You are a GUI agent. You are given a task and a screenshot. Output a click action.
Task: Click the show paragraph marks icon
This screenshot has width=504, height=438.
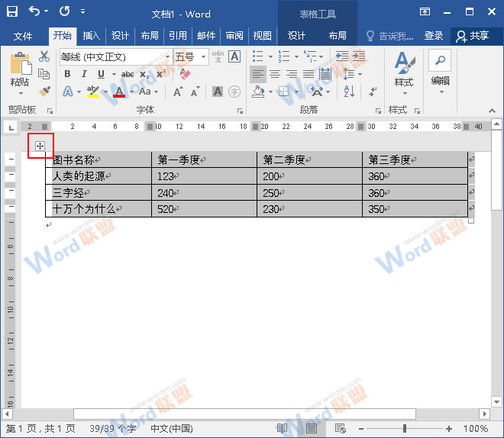click(373, 92)
